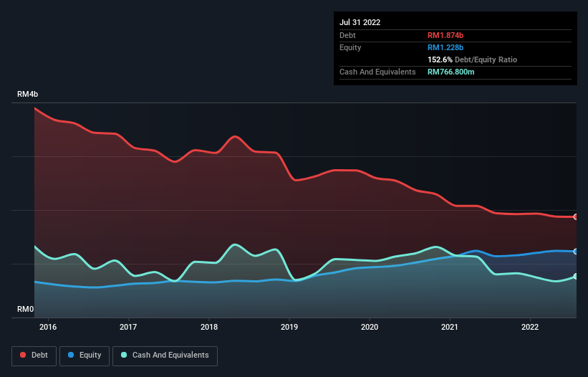Select the 2016 x-axis label
Image resolution: width=588 pixels, height=377 pixels.
point(48,327)
